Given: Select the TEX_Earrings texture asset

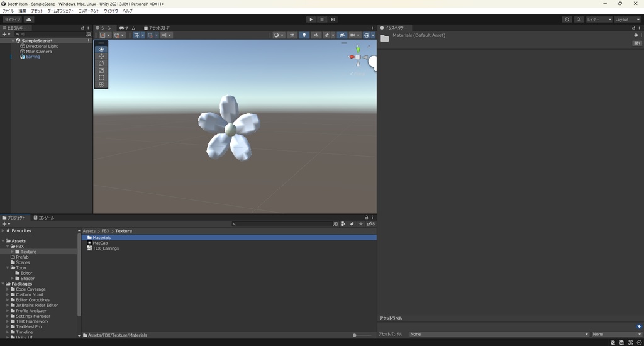Looking at the screenshot, I should pos(106,248).
